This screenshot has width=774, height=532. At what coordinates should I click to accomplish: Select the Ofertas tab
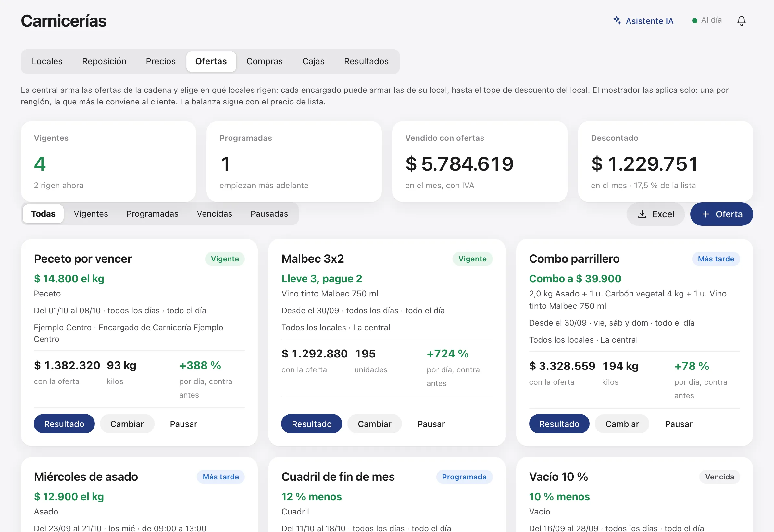coord(211,61)
